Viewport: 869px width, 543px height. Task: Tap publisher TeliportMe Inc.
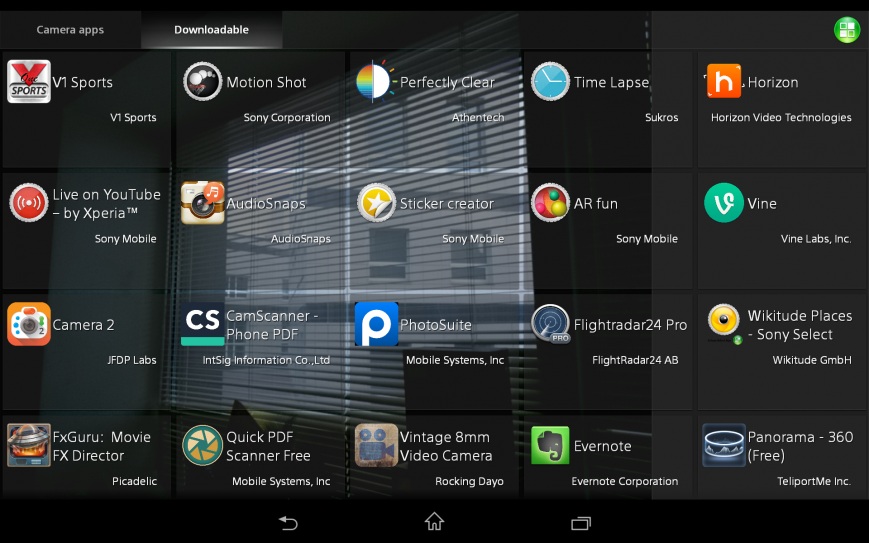coord(814,481)
